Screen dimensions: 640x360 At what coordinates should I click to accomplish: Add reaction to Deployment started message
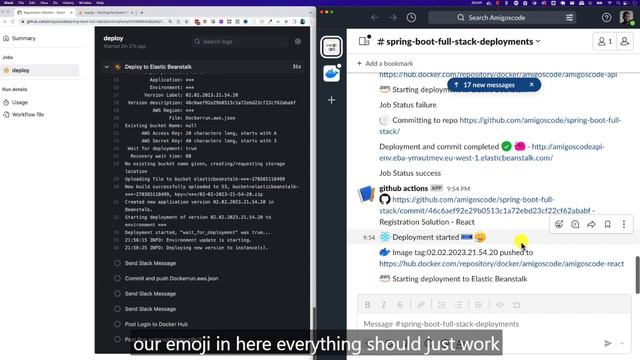[559, 224]
